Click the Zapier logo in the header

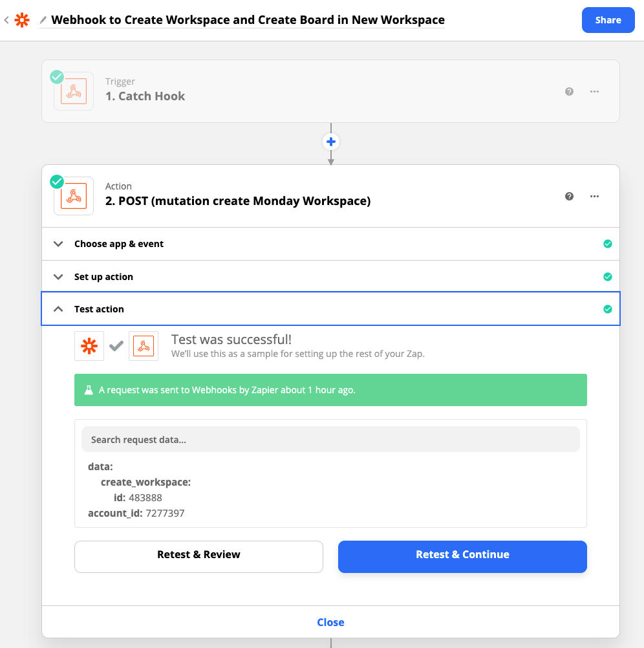pyautogui.click(x=22, y=20)
